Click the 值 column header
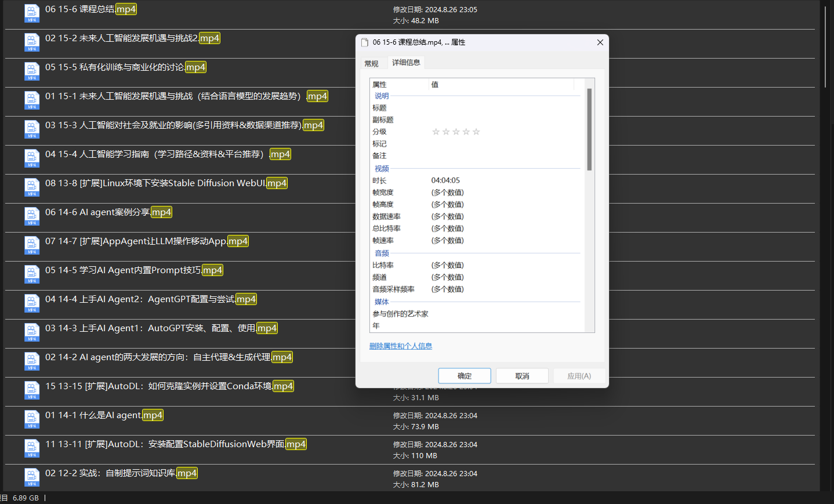Viewport: 834px width, 504px height. (x=502, y=85)
